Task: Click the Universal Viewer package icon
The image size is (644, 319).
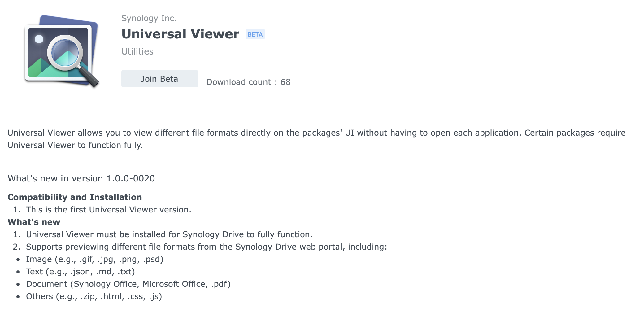Action: coord(62,51)
